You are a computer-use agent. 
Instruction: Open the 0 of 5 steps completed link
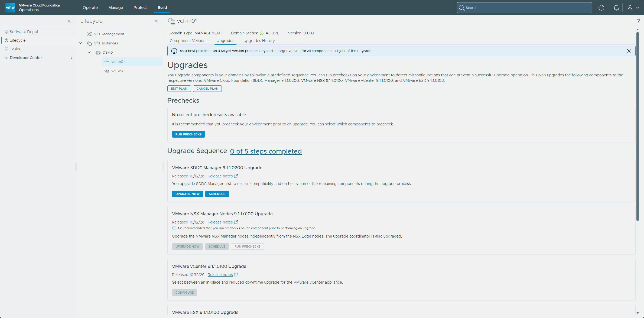[x=266, y=151]
